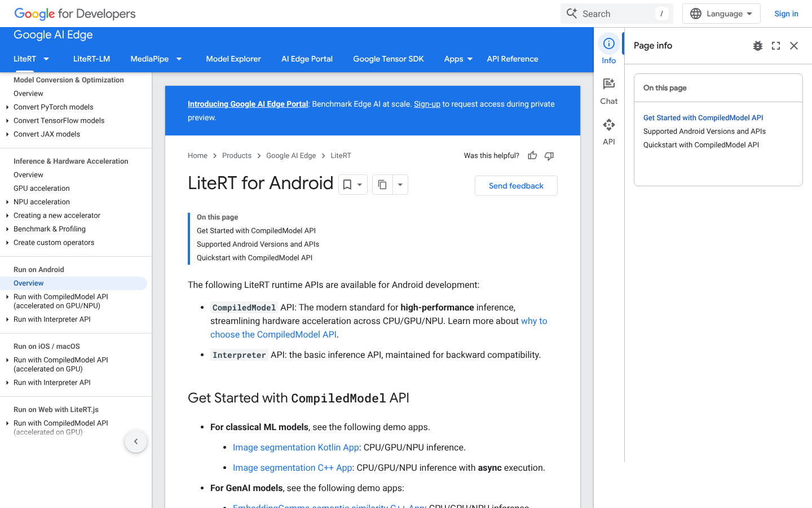Jump to Quickstart with CompiledModel API in Page info

coord(701,145)
